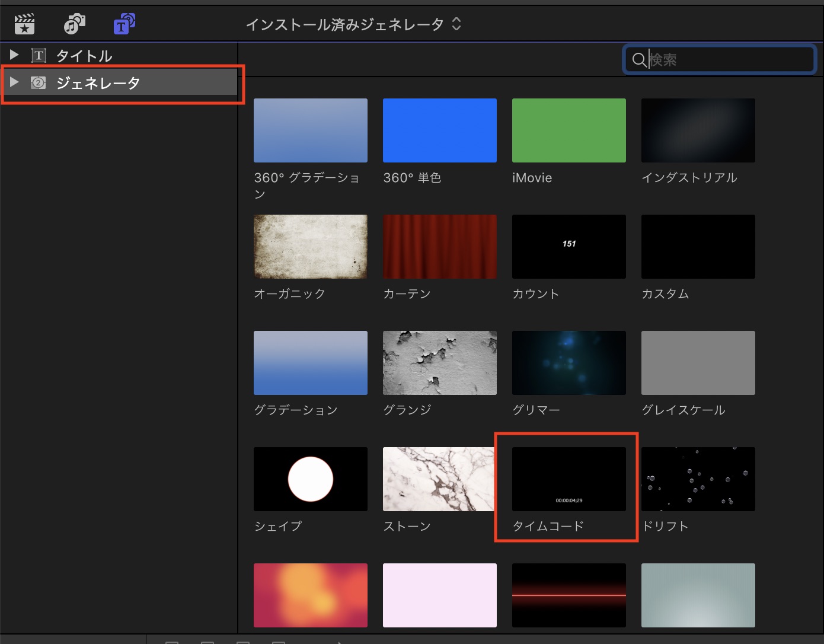Select the 360° 単色 blue generator
824x644 pixels.
click(x=439, y=130)
